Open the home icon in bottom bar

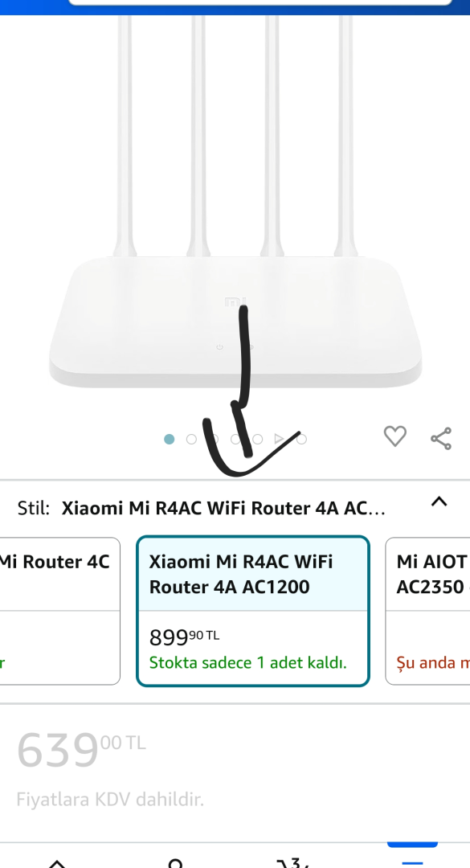(x=58, y=863)
